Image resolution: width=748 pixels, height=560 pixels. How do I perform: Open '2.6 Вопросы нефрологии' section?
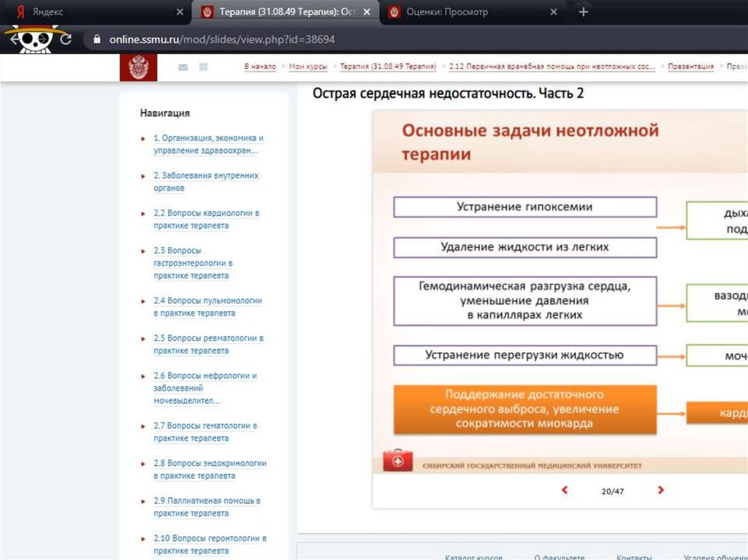click(x=205, y=388)
